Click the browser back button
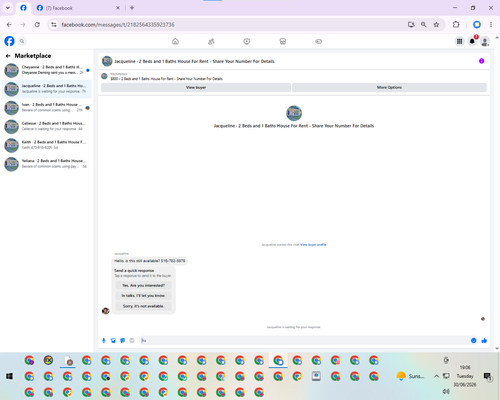The height and width of the screenshot is (400, 500). (9, 25)
